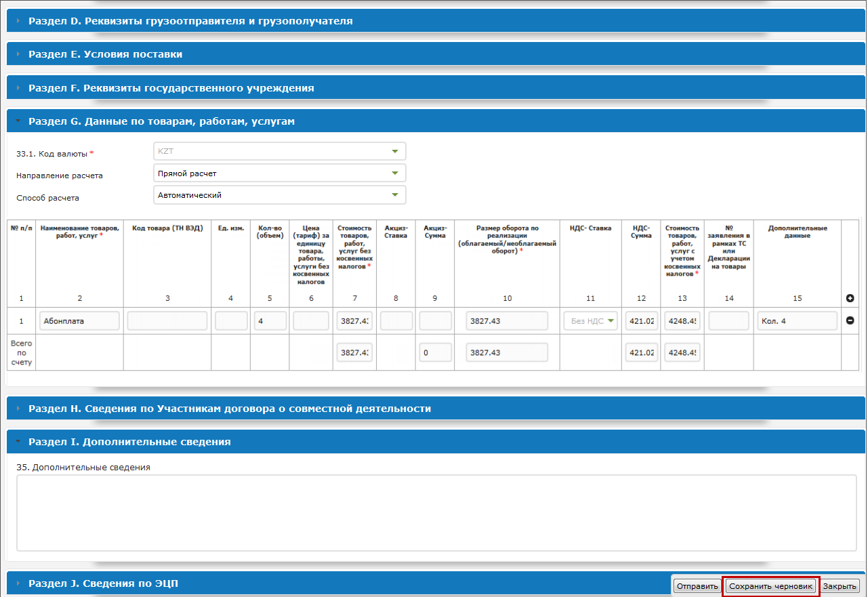Click column header Наименование товаров, работ, услуг
868x597 pixels.
click(79, 232)
